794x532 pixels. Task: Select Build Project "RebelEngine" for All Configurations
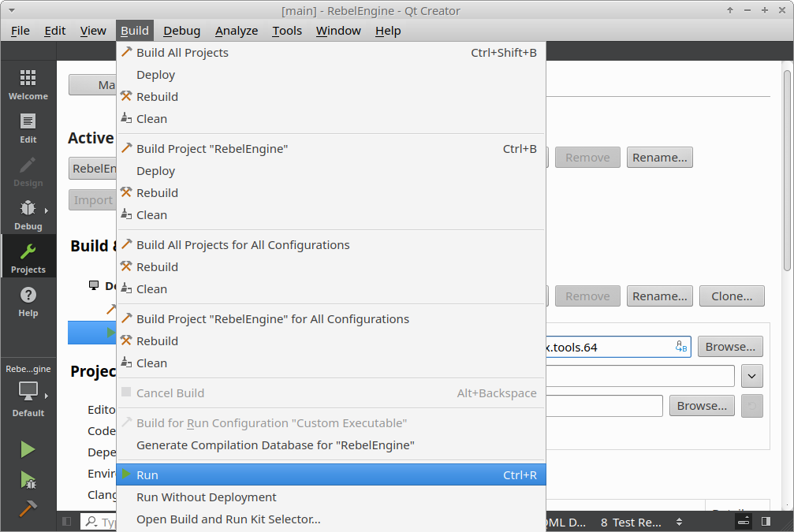point(331,319)
